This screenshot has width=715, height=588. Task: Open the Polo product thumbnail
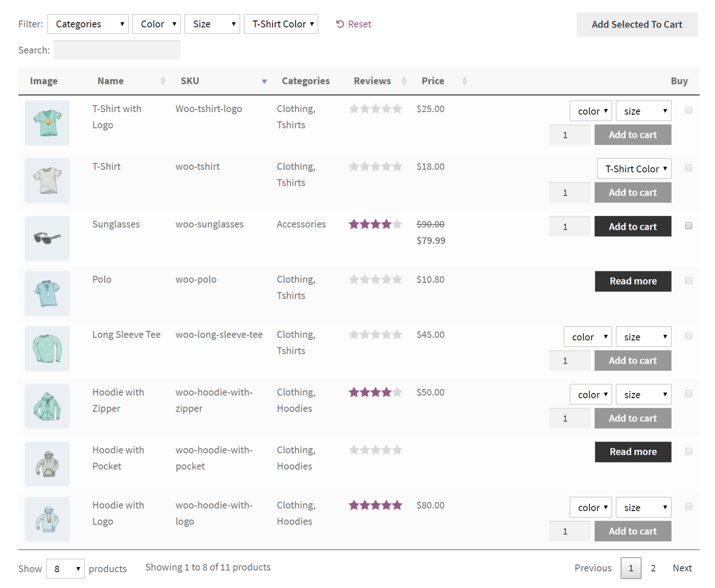click(47, 294)
